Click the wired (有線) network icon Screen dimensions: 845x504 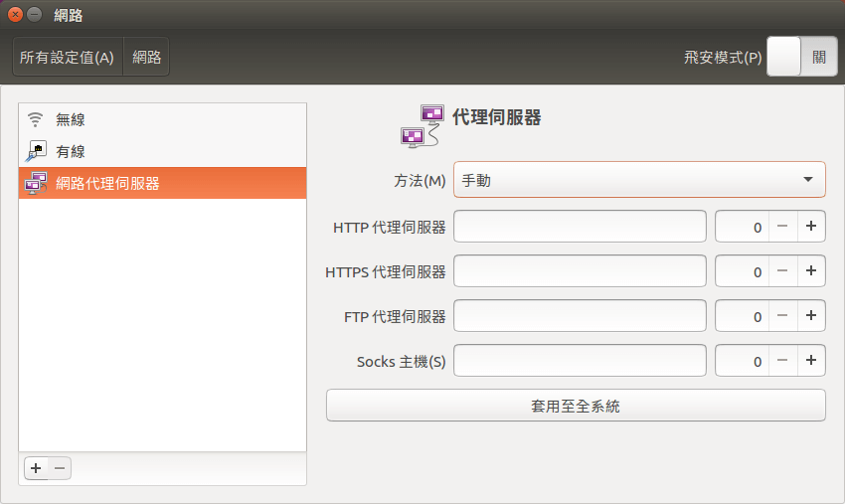coord(36,151)
